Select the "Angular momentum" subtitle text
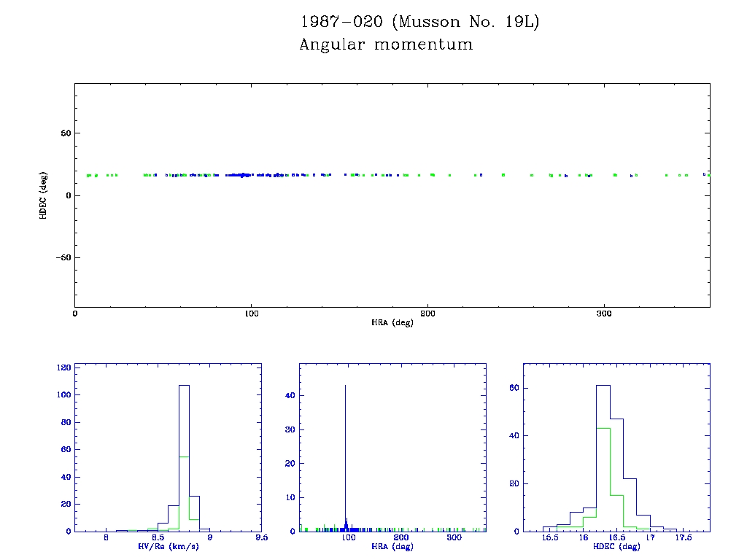 386,45
